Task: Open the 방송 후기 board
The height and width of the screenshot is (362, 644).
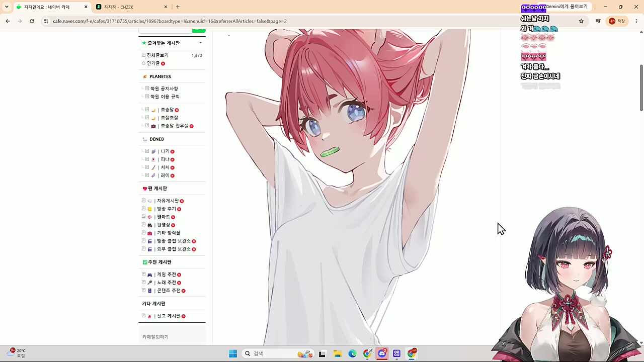Action: pyautogui.click(x=167, y=209)
